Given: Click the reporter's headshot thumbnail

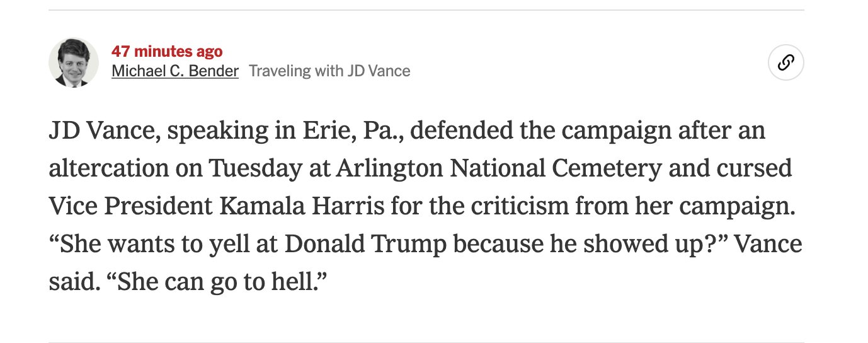Looking at the screenshot, I should (x=74, y=62).
